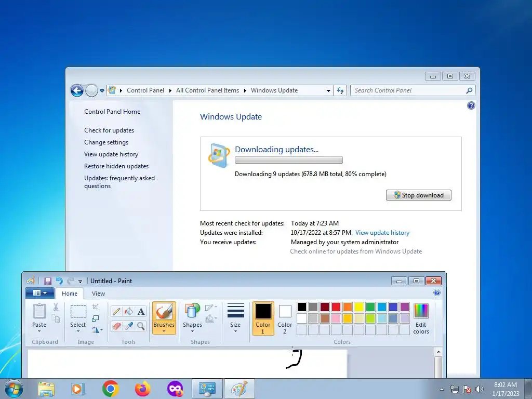The height and width of the screenshot is (399, 532).
Task: Click the Select rectangular selection button
Action: (78, 311)
